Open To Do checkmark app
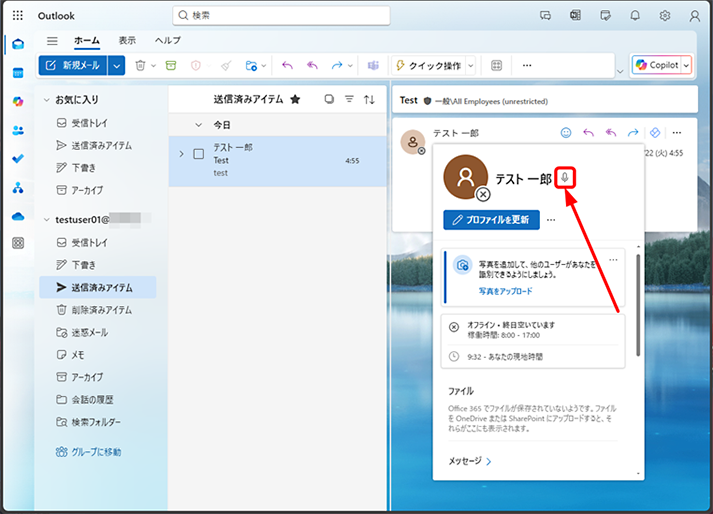Viewport: 713px width, 514px height. point(18,159)
